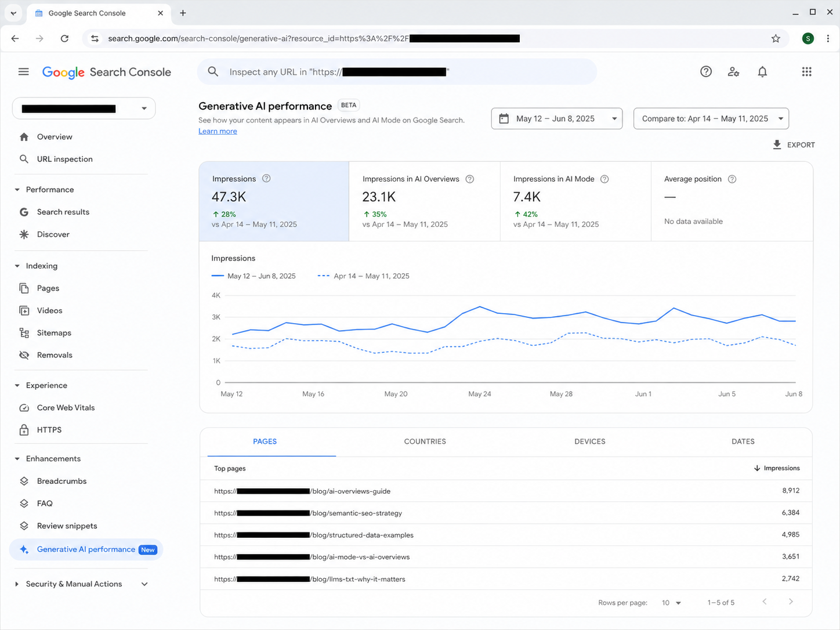Click the Discover asterisk icon

[x=24, y=234]
